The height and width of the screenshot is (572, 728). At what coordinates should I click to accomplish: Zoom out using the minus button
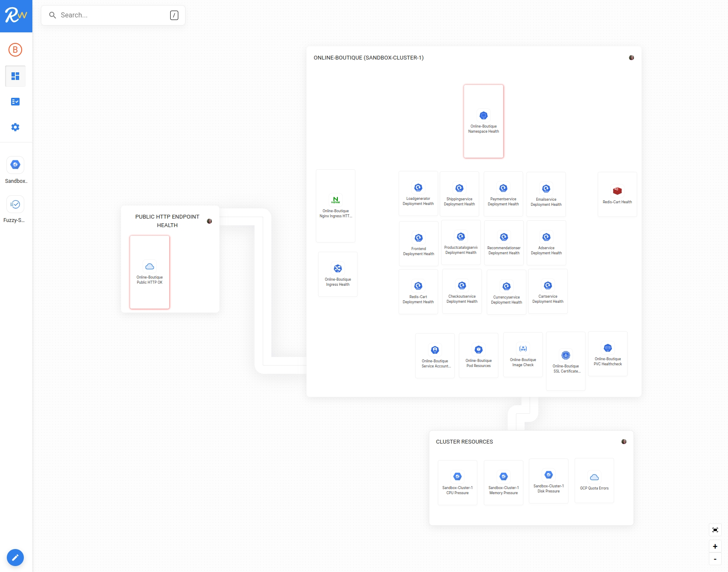click(x=715, y=559)
